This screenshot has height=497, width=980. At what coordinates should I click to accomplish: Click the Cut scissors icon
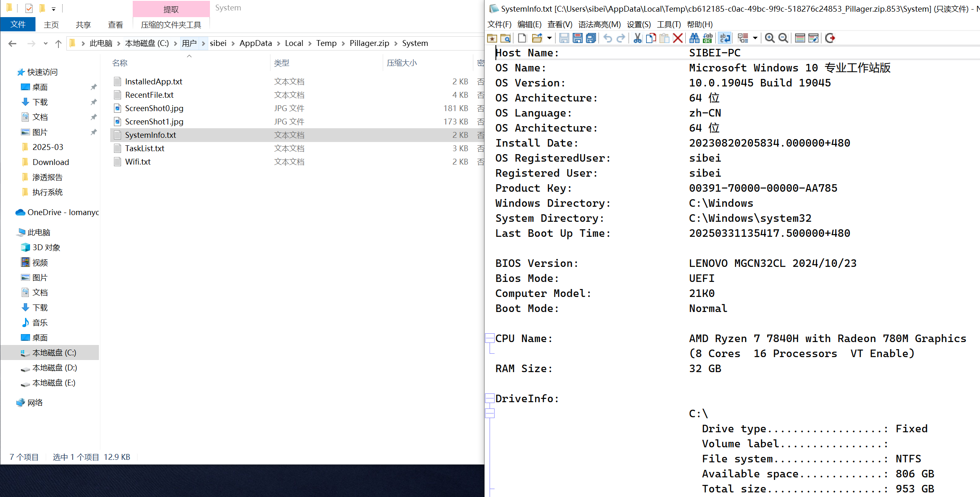pos(637,38)
